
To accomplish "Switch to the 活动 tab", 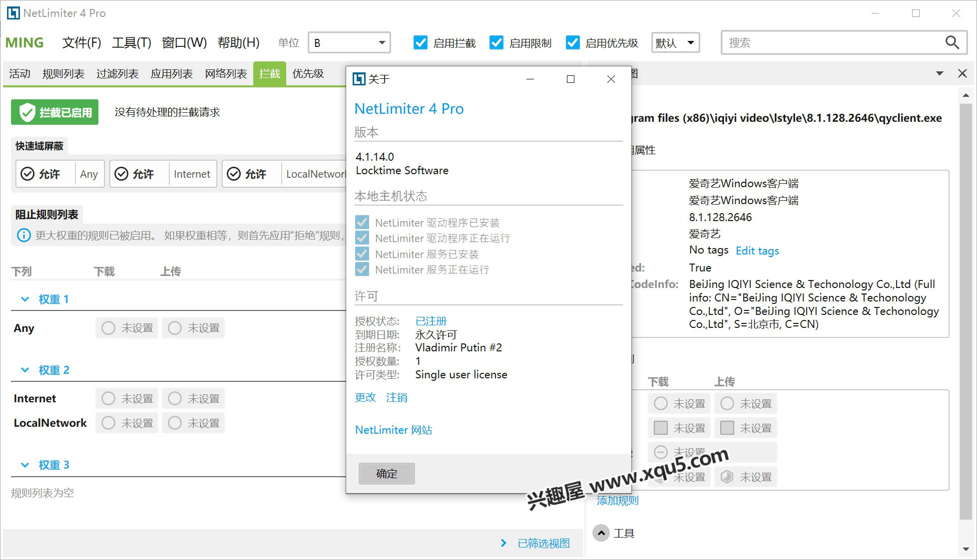I will click(19, 74).
